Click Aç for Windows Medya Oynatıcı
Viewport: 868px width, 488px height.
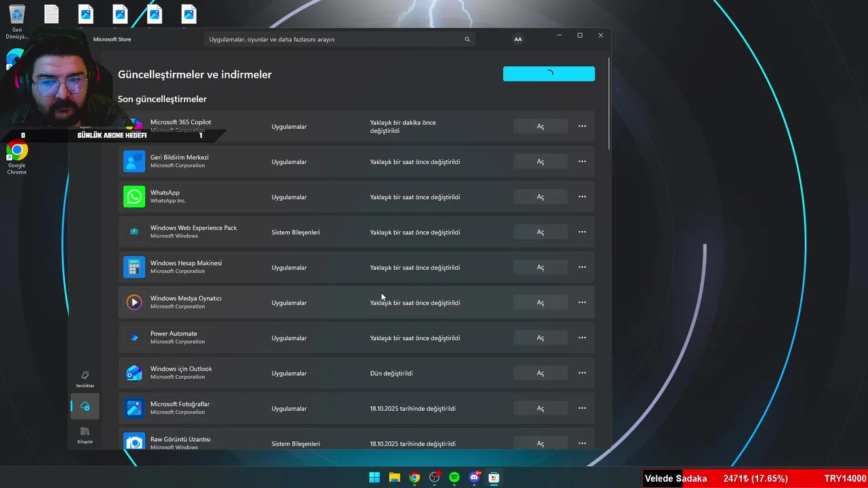coord(540,302)
